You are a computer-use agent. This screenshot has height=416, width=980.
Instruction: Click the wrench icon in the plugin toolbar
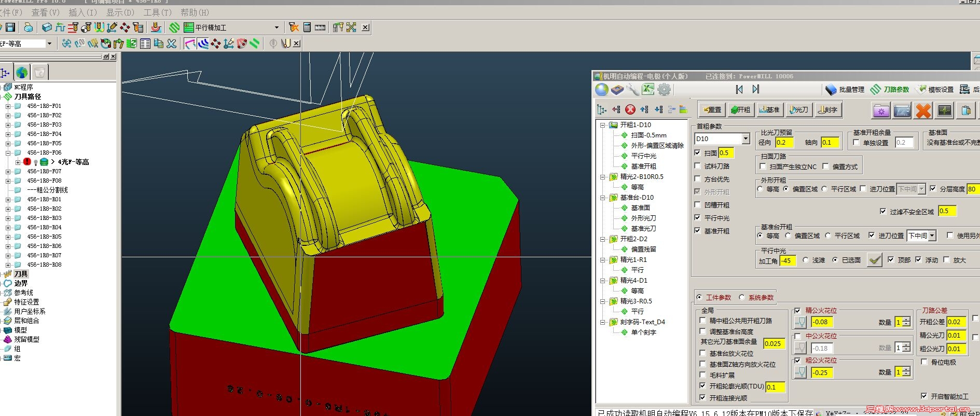[x=633, y=90]
